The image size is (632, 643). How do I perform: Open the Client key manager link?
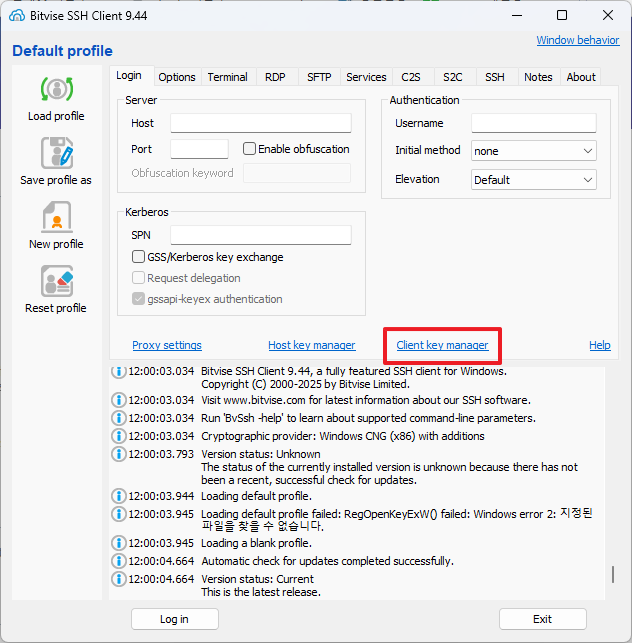(x=442, y=345)
